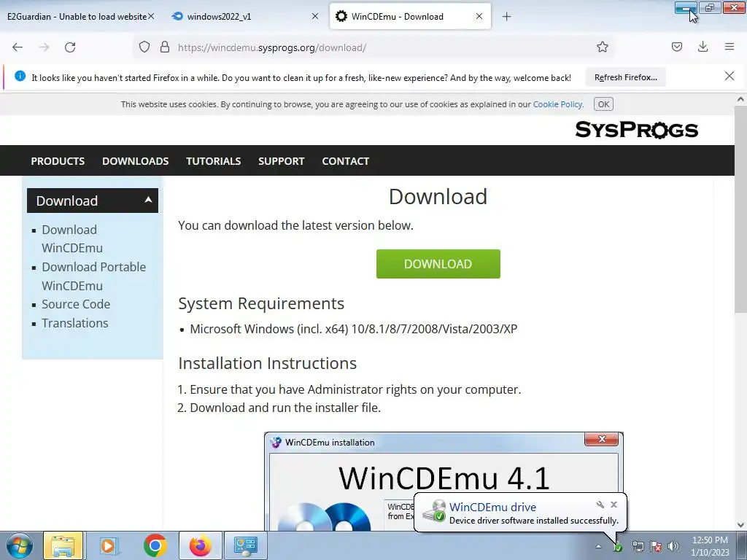Open Download Portable WinCDEmu link

(x=94, y=276)
